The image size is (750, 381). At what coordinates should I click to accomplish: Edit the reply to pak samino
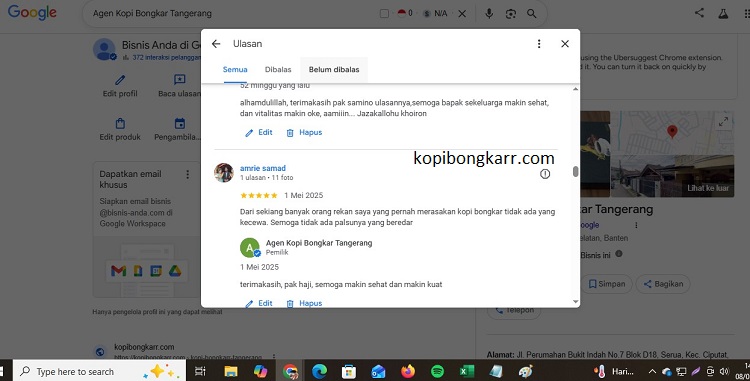259,132
